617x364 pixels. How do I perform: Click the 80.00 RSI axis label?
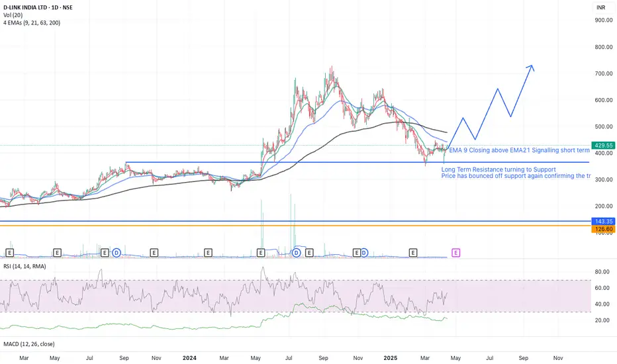(602, 271)
